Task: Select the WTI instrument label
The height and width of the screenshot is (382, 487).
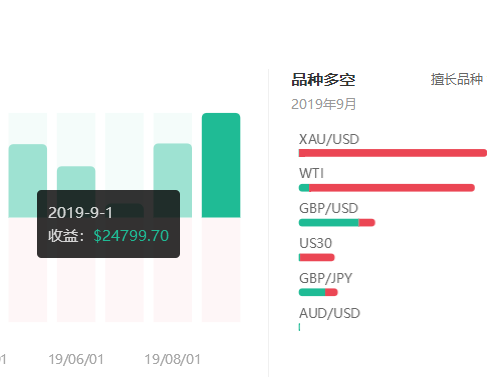Action: (x=311, y=173)
